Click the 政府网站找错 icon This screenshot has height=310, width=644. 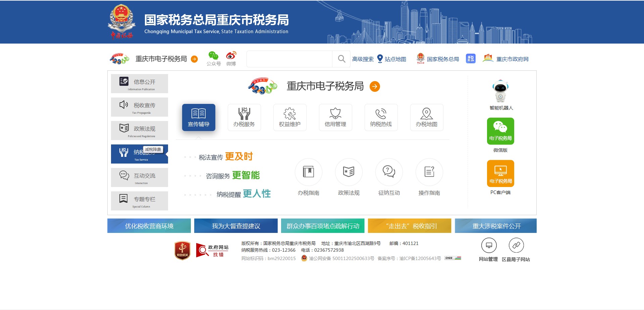pyautogui.click(x=212, y=250)
